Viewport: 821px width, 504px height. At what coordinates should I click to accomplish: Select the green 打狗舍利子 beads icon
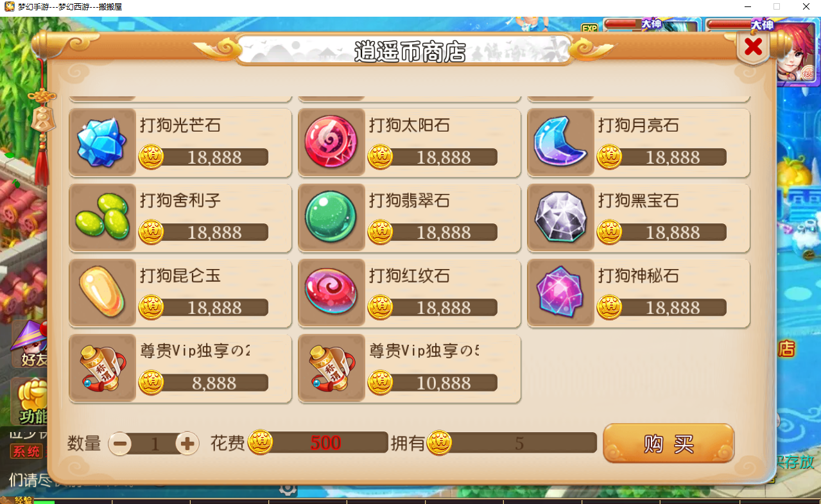click(x=102, y=218)
